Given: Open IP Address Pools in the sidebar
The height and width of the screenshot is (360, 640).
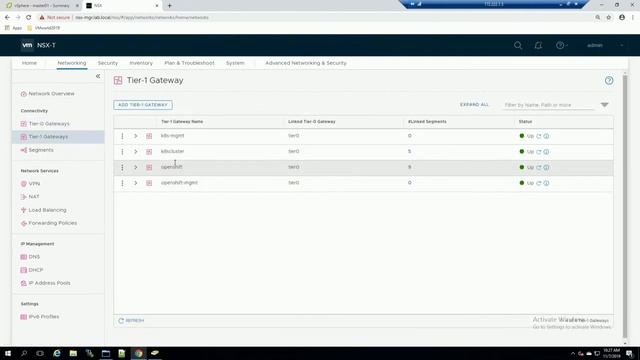Looking at the screenshot, I should 46,283.
